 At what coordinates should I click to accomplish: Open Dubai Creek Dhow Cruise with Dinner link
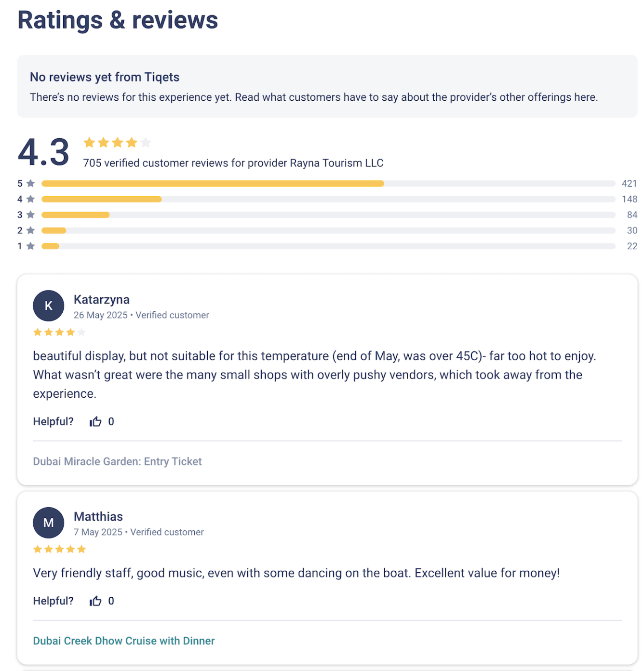coord(124,641)
